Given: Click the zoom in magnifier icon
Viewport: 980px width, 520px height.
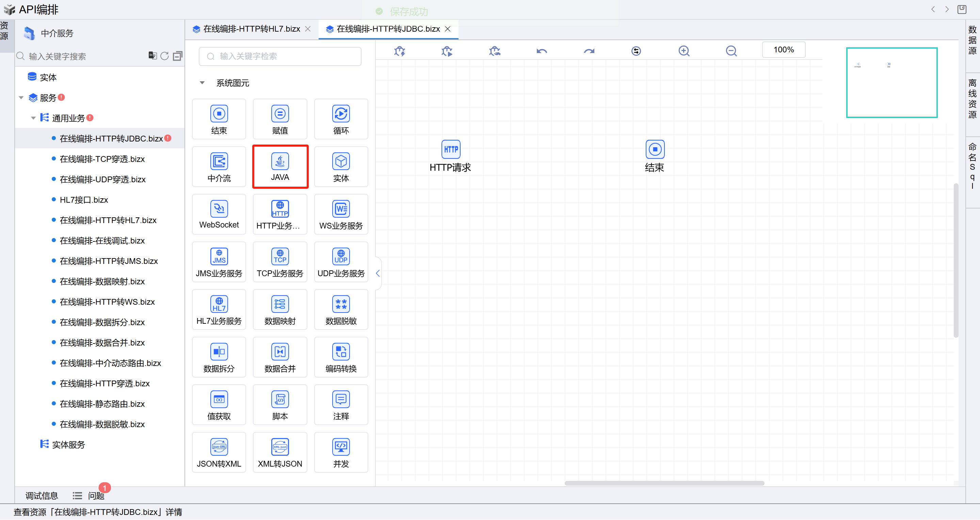Looking at the screenshot, I should [684, 51].
